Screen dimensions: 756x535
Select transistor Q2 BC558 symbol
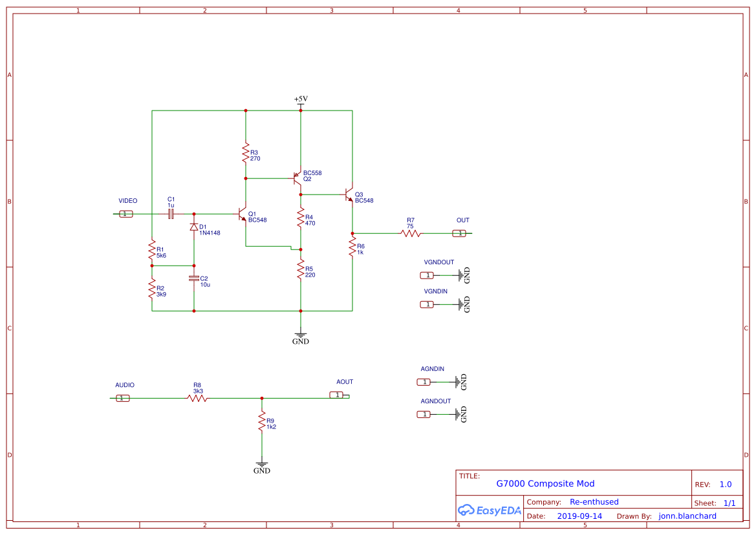(x=297, y=178)
